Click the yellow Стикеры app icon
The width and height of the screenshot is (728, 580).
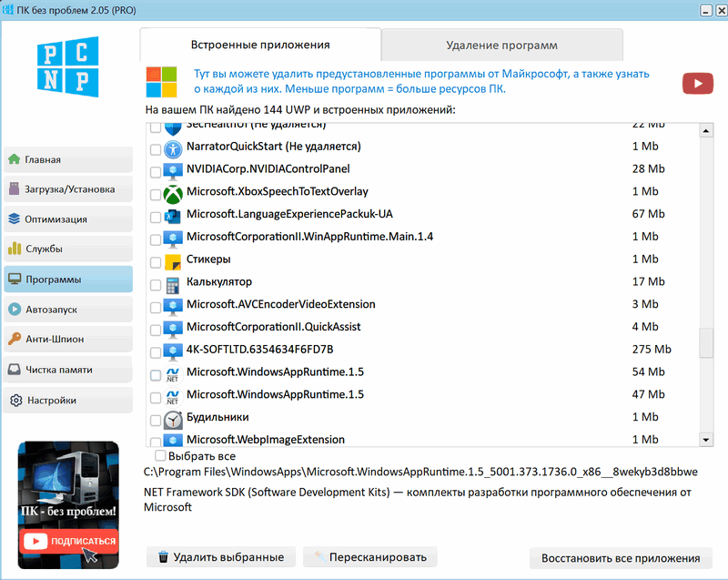173,260
